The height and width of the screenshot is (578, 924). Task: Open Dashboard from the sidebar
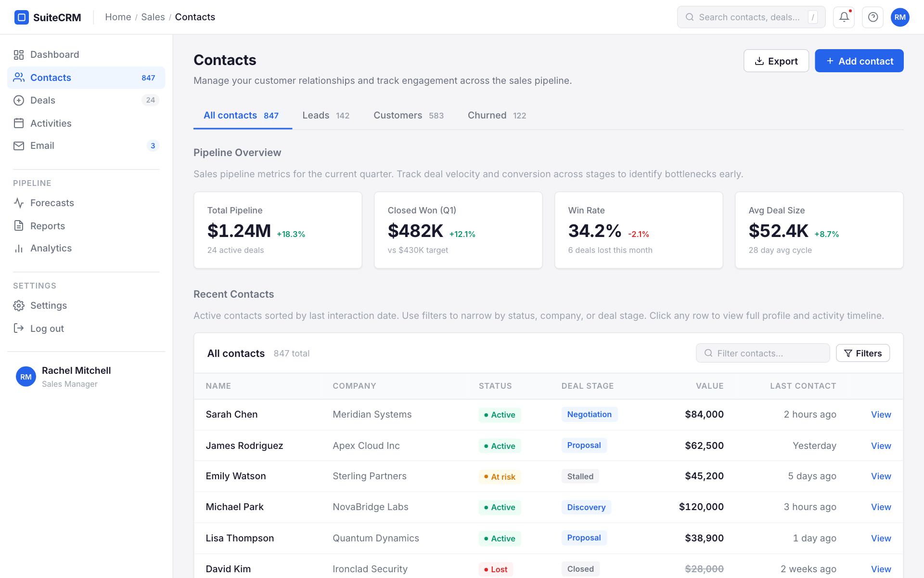(54, 54)
